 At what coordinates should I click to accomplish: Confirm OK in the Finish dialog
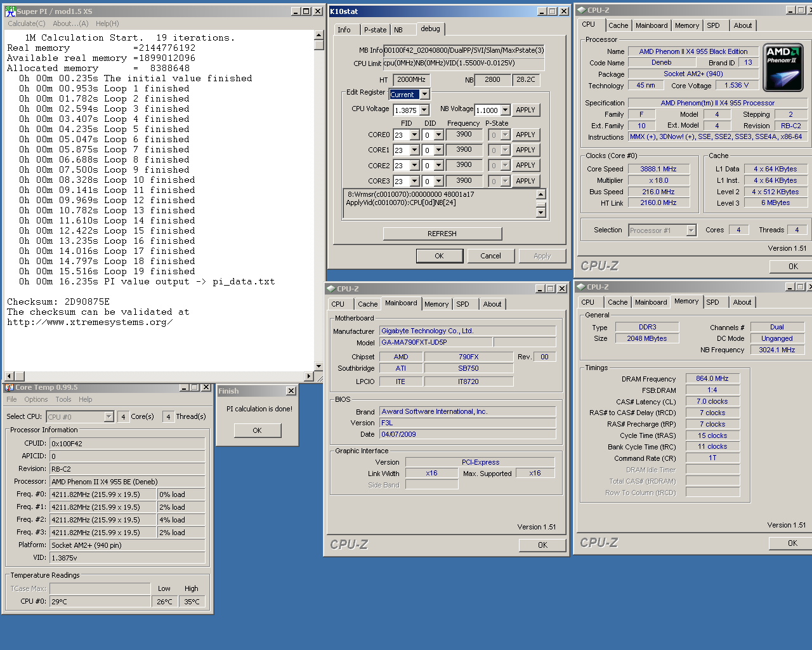(x=257, y=430)
